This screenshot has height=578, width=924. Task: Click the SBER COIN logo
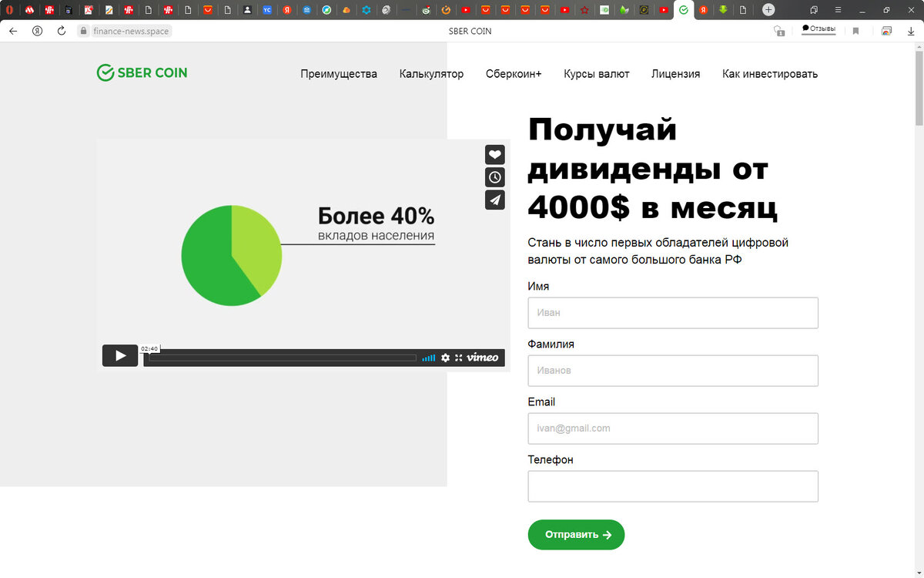point(142,72)
